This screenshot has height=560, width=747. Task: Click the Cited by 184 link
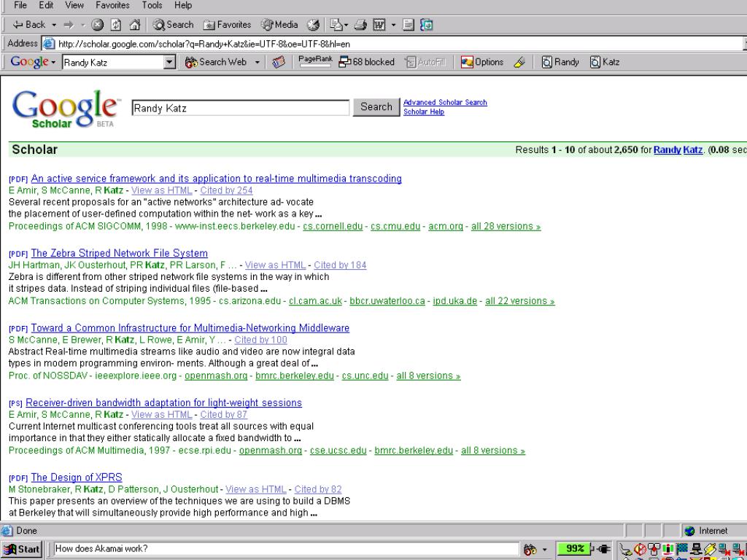click(340, 265)
